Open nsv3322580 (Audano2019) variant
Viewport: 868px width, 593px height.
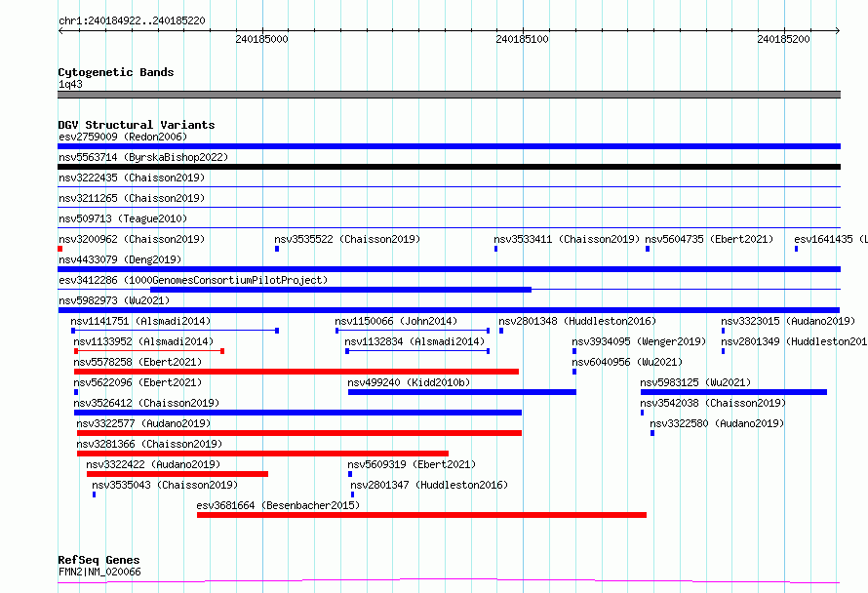(x=717, y=423)
